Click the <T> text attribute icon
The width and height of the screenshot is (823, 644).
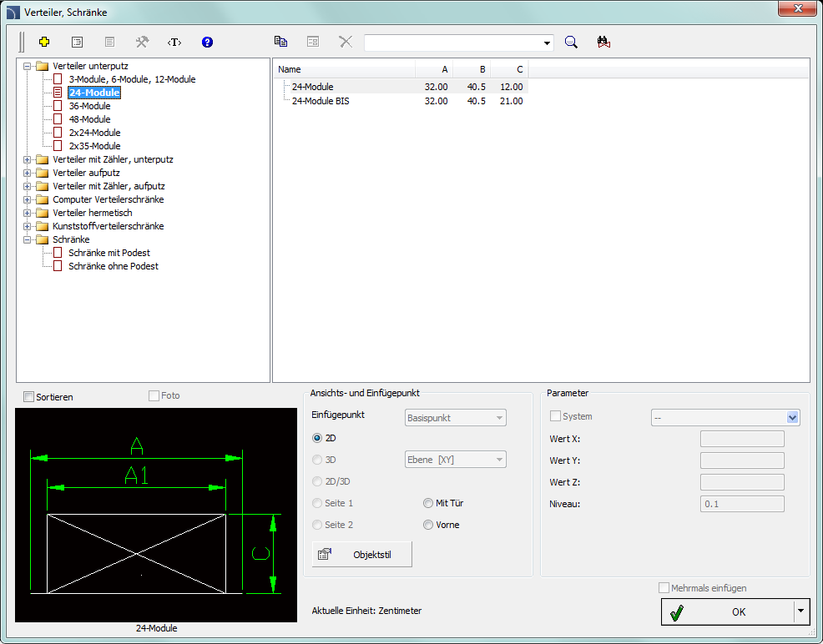pyautogui.click(x=174, y=42)
